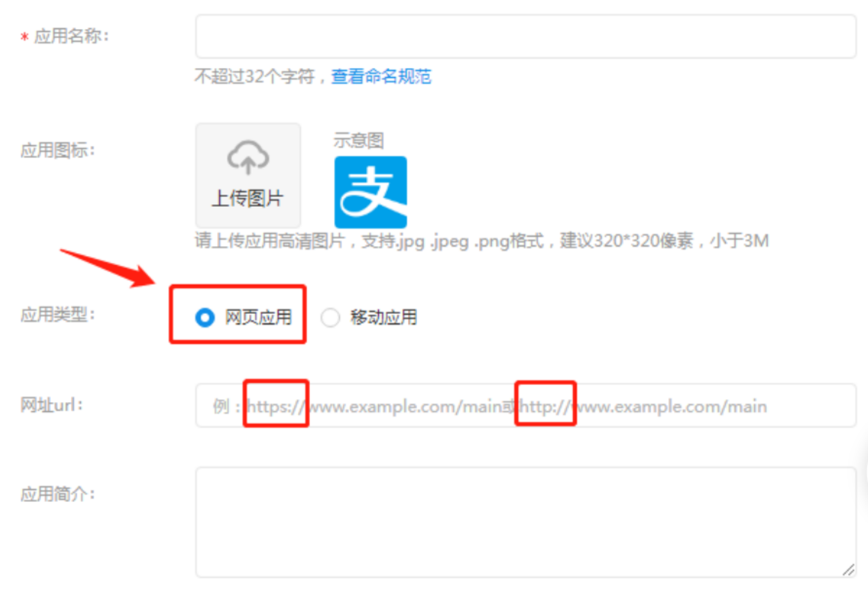Click the 示意图 caption above sample

[359, 140]
